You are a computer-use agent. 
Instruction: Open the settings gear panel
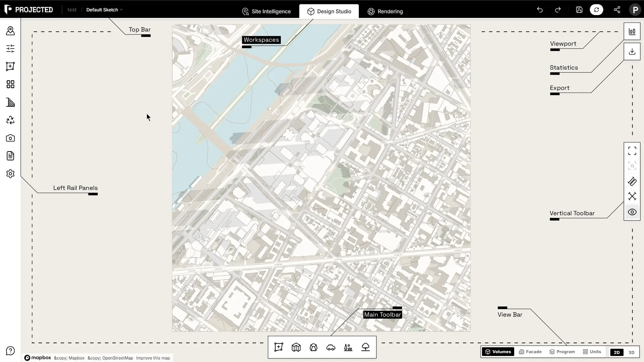10,174
